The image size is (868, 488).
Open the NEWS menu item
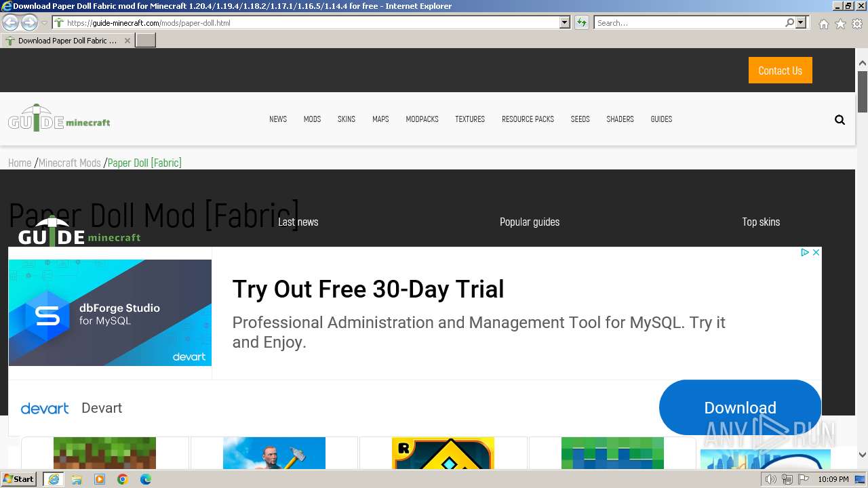(278, 119)
